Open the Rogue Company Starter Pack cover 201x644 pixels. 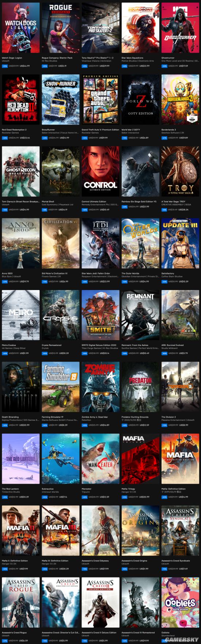(61, 28)
